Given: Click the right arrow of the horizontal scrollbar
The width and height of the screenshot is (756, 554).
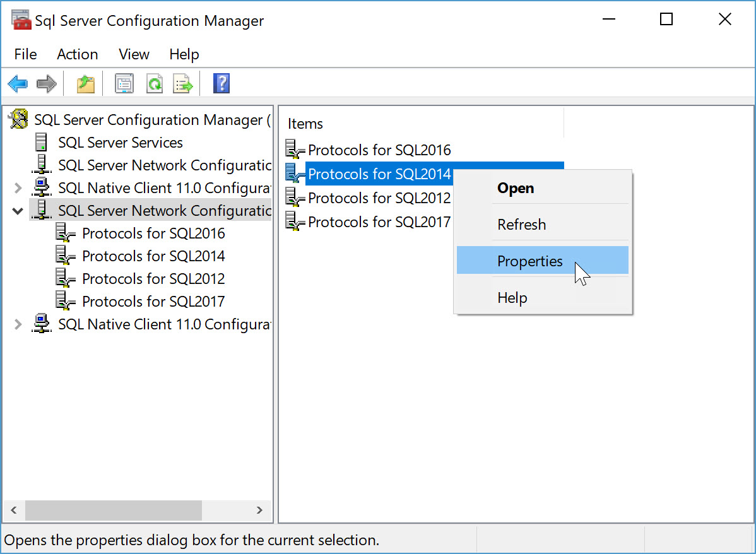Looking at the screenshot, I should [x=259, y=510].
